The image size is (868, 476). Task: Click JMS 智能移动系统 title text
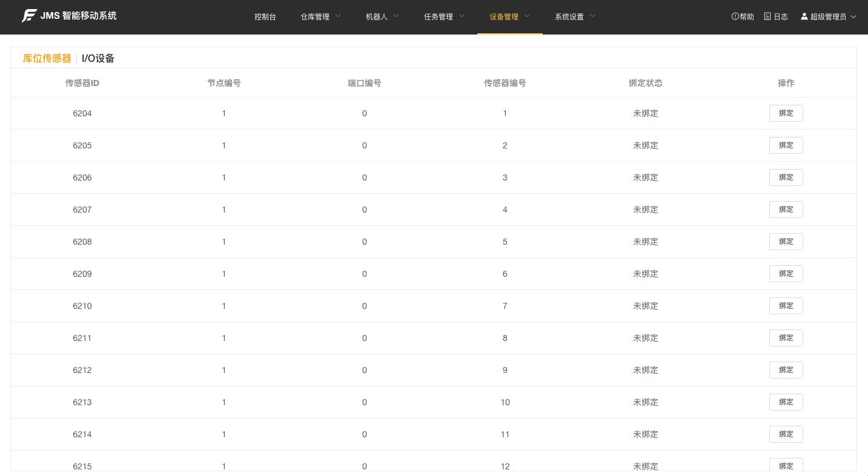(78, 16)
